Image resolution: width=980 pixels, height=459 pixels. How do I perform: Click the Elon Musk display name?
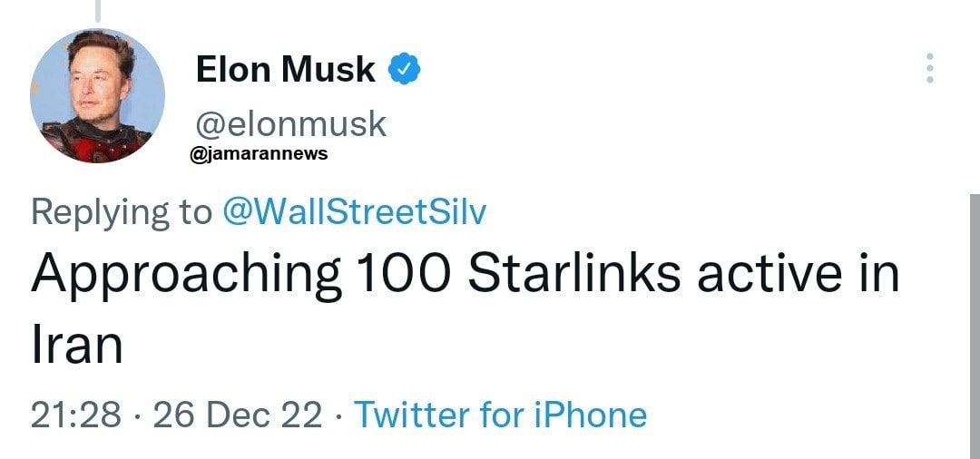point(285,69)
